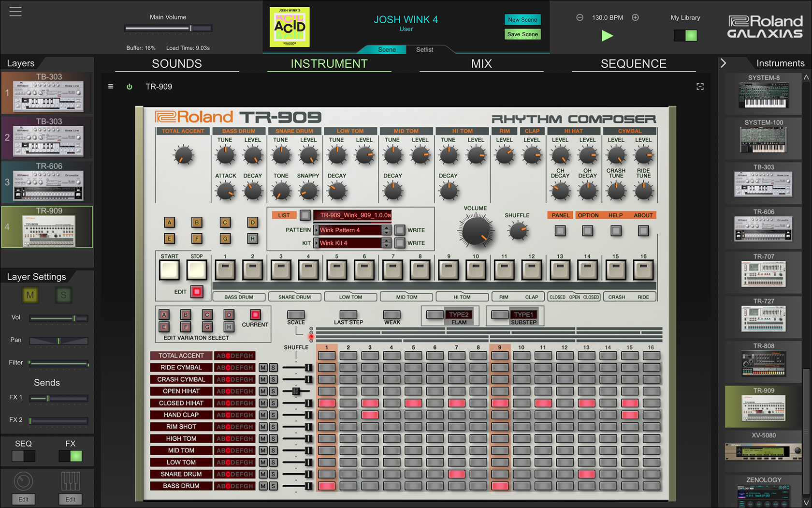
Task: Click step key 16 on the TR-909
Action: [643, 270]
